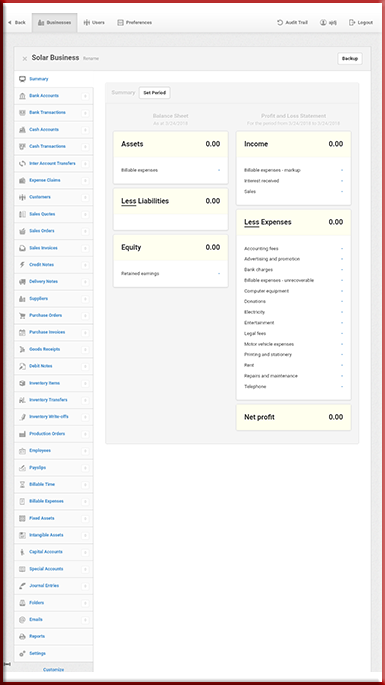Click the Sales Orders basket icon
Viewport: 385px width, 685px height.
[22, 231]
